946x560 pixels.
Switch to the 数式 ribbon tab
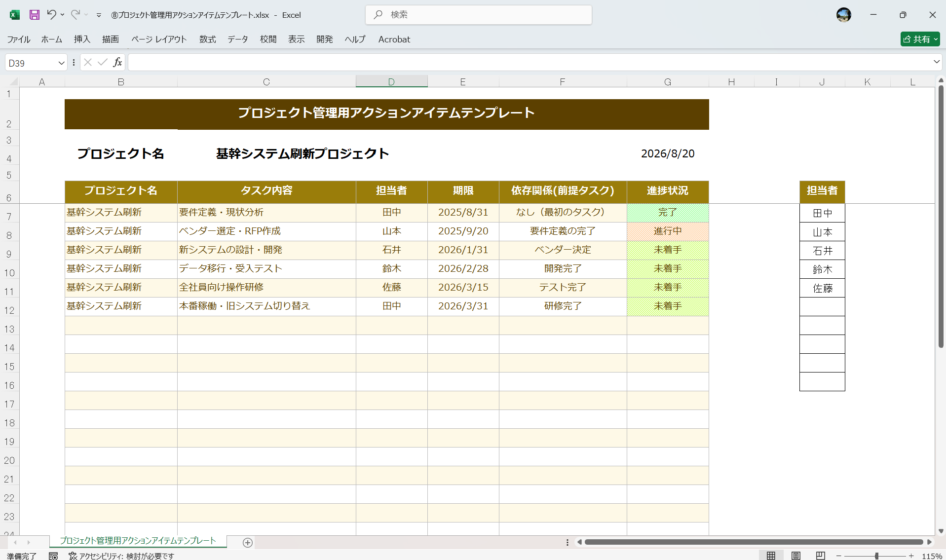(x=208, y=39)
